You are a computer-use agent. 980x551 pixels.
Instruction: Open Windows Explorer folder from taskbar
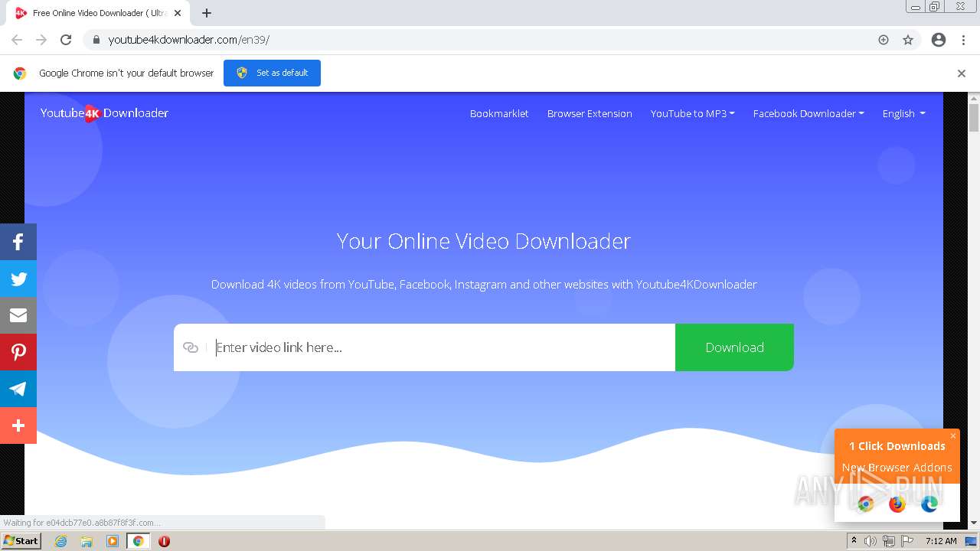(87, 541)
